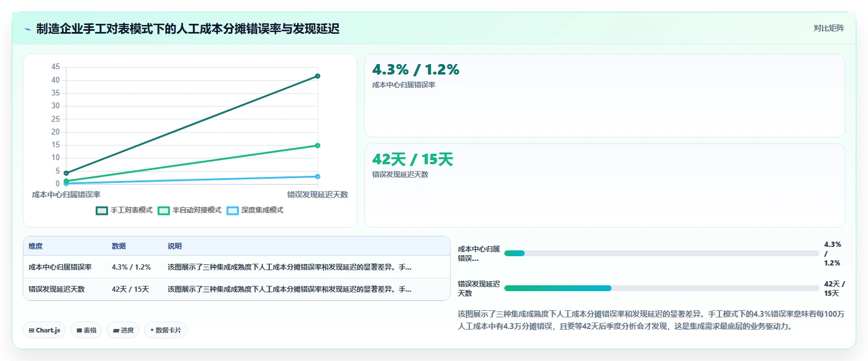Click the 42天 / 15天 card value
The width and height of the screenshot is (868, 361).
[x=413, y=160]
